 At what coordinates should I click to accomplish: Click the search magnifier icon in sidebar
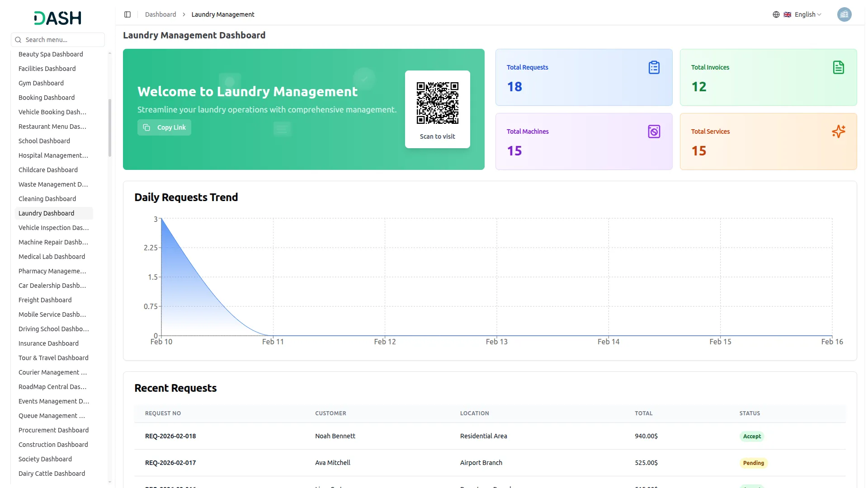(x=18, y=40)
